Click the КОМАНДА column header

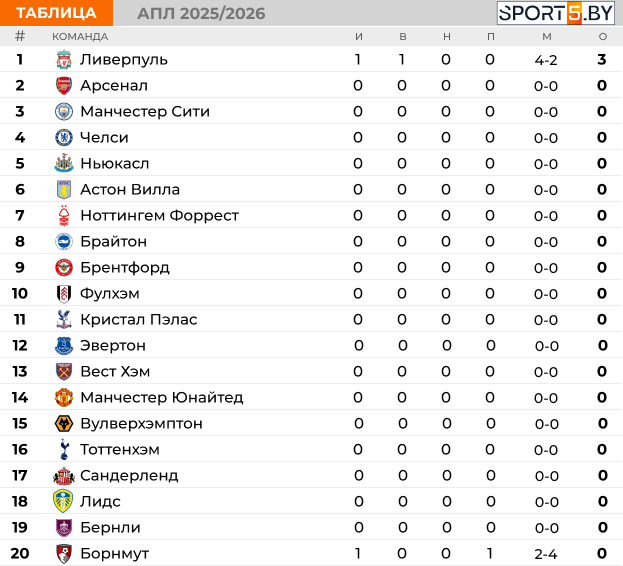click(80, 37)
